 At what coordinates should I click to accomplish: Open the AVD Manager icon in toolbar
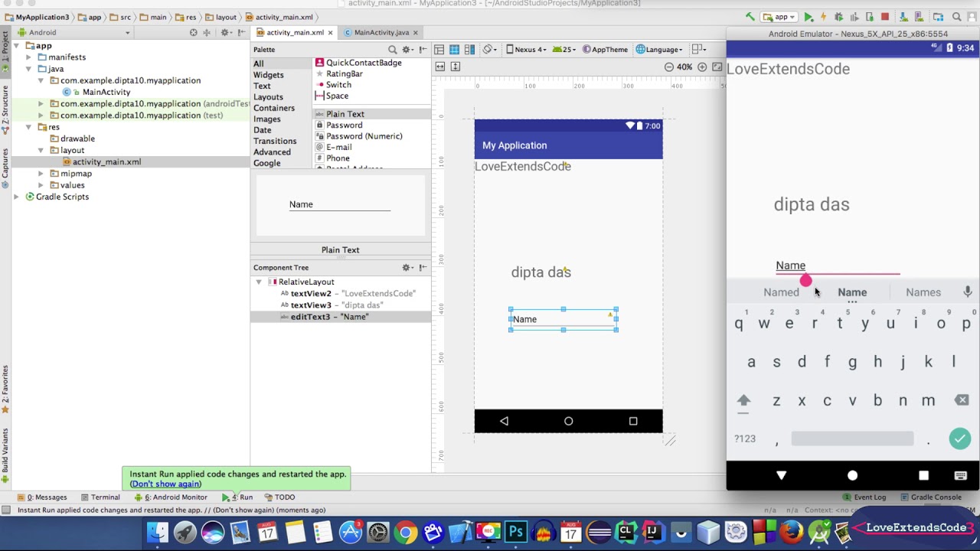(919, 17)
